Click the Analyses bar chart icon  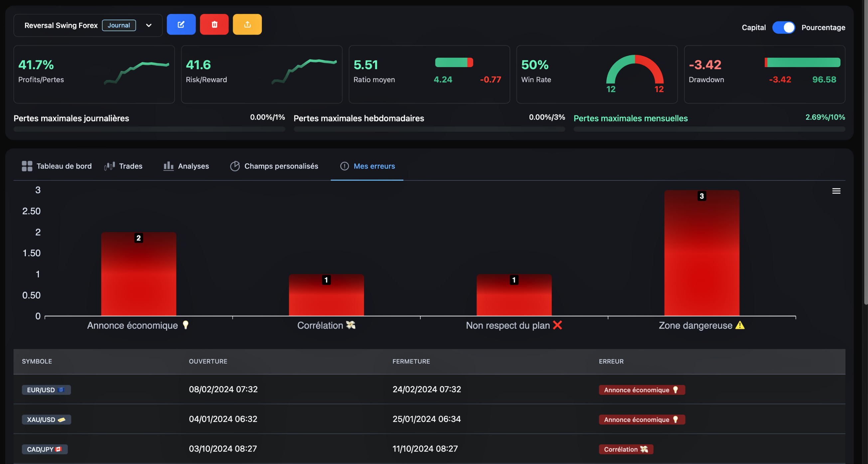pyautogui.click(x=168, y=166)
